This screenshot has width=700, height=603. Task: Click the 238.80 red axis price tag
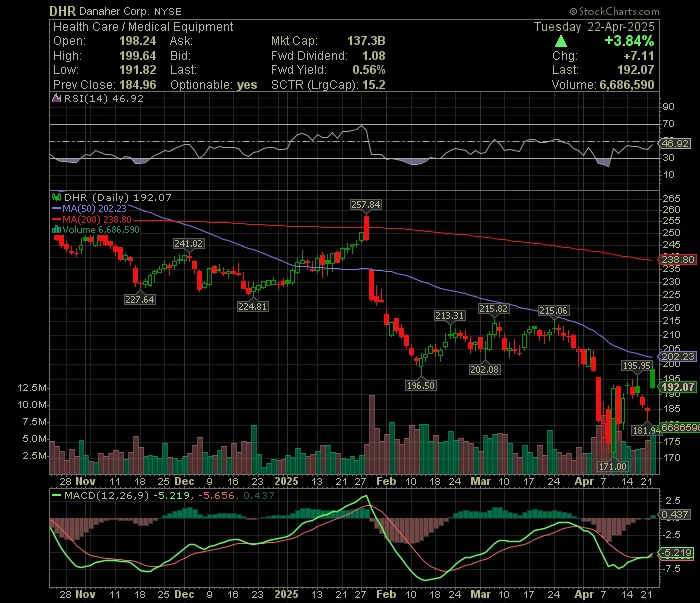(678, 259)
